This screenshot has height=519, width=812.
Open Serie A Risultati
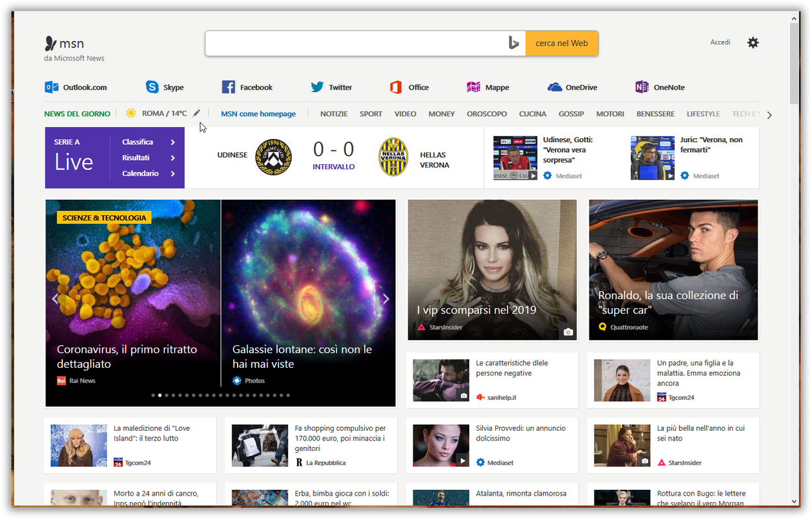coord(149,158)
